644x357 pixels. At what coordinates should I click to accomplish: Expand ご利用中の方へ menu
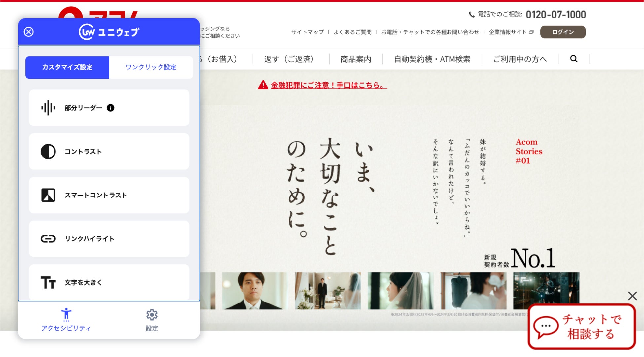[520, 59]
